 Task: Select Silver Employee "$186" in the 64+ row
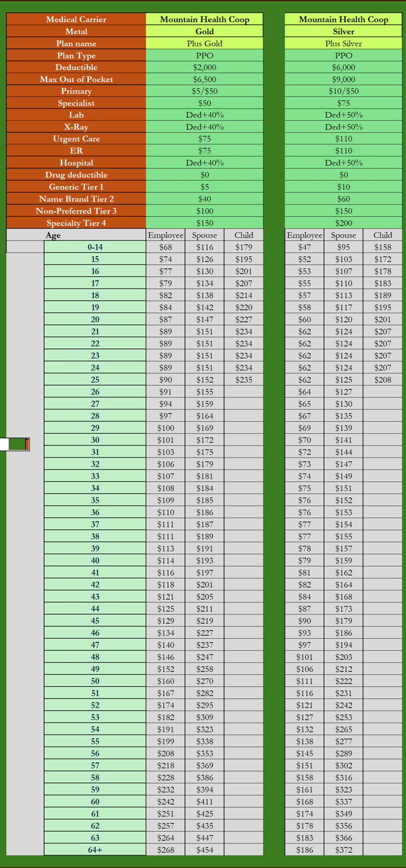[304, 850]
